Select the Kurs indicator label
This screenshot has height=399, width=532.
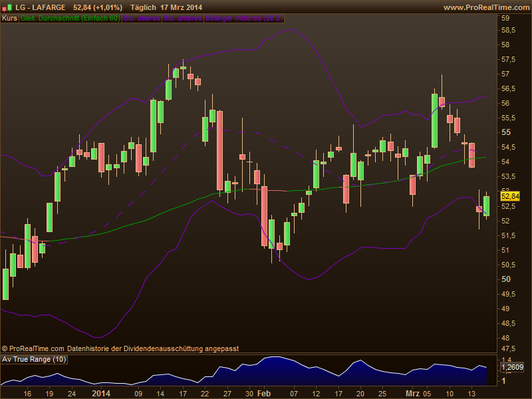pyautogui.click(x=9, y=19)
